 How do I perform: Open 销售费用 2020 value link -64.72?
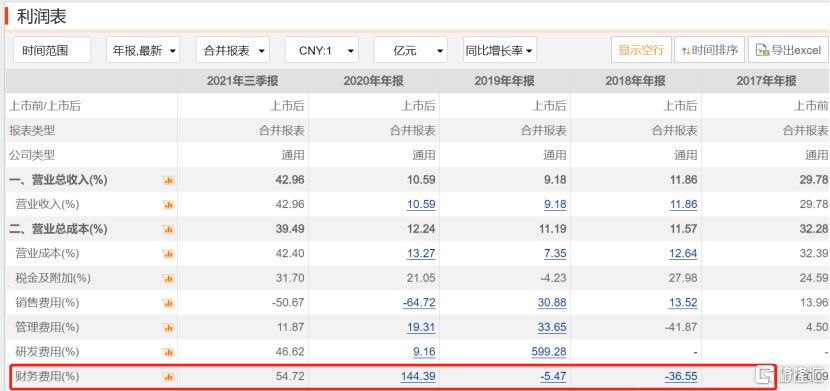[419, 303]
